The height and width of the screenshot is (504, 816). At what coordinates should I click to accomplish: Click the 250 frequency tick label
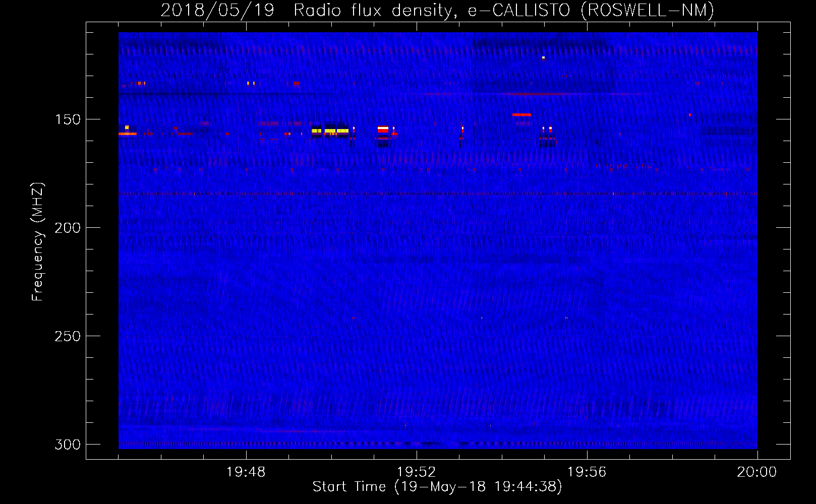coord(68,336)
